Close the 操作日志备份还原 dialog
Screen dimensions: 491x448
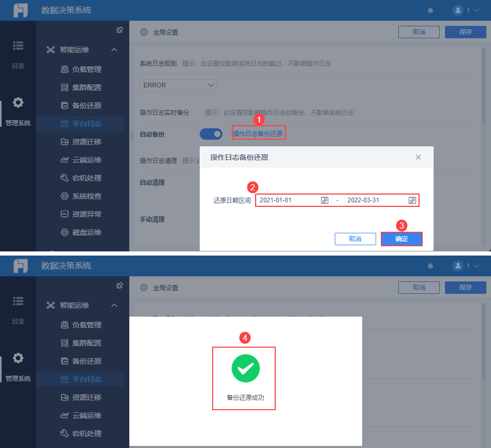[418, 157]
